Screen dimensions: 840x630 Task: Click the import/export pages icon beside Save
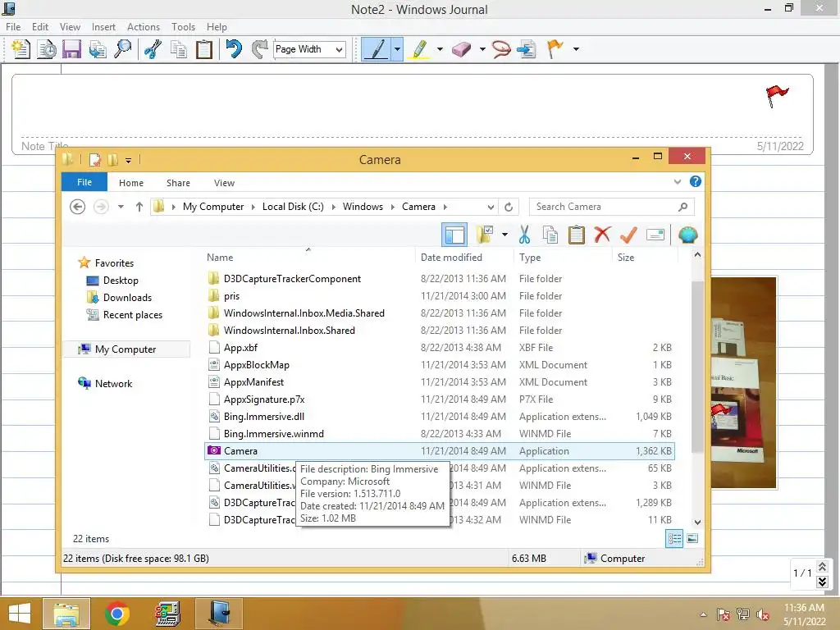(x=98, y=49)
